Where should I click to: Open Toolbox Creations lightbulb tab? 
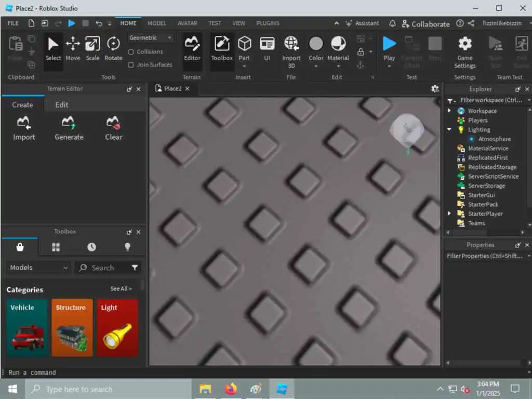128,247
